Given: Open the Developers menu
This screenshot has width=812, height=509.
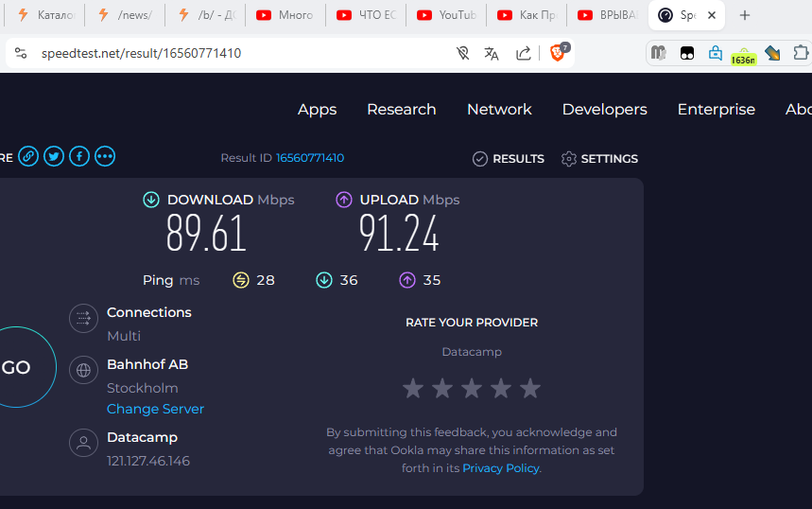Looking at the screenshot, I should pos(604,110).
